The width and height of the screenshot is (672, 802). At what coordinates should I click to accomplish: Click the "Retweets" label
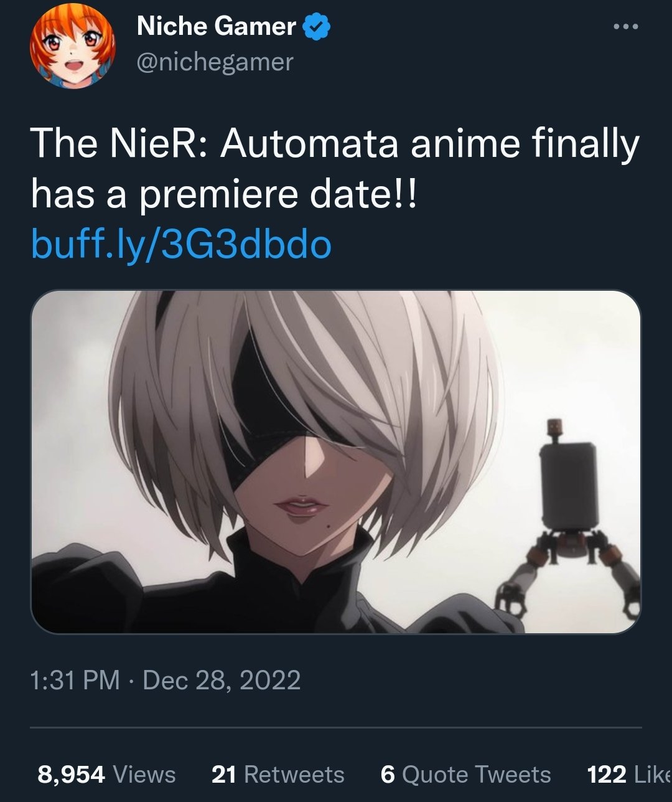294,775
